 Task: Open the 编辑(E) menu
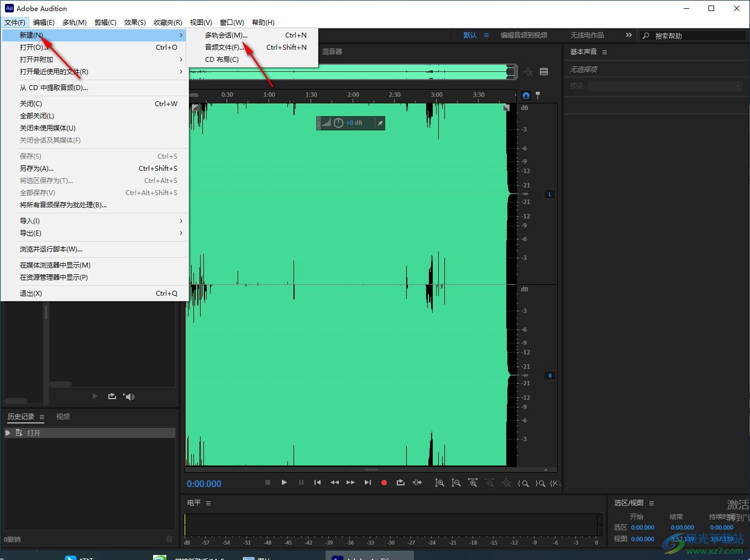(x=44, y=22)
